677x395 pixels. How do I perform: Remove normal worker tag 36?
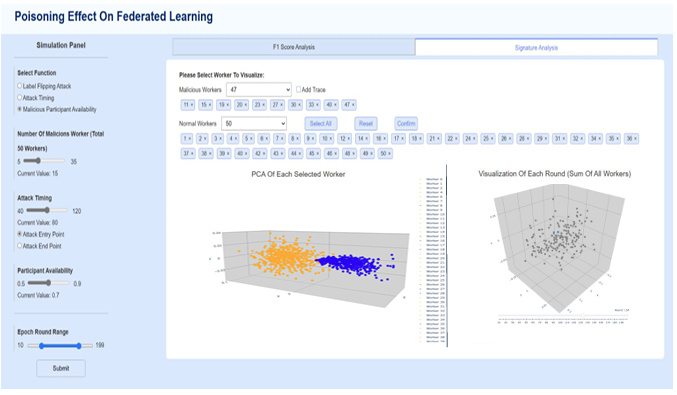[636, 139]
